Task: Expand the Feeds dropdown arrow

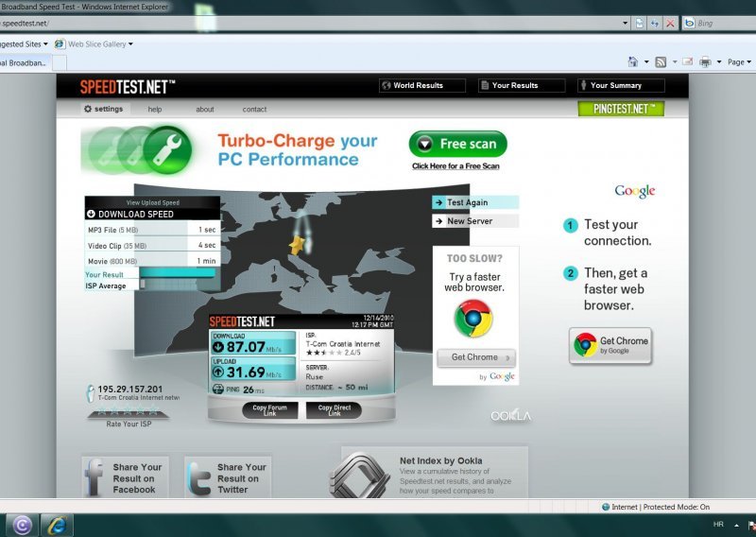Action: [675, 61]
